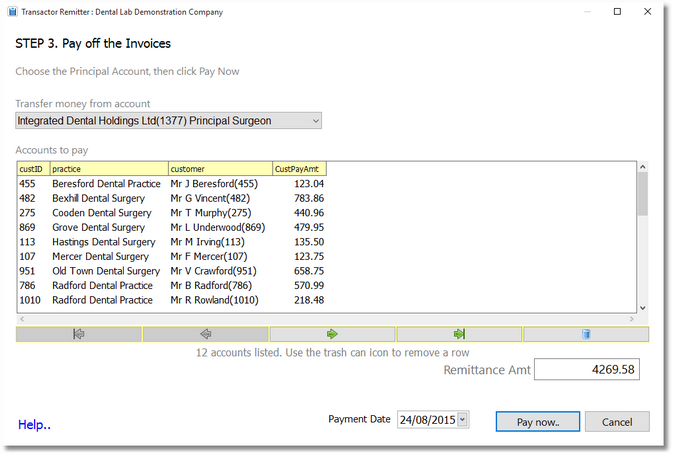Click the scroll down arrow of accounts list
673x455 pixels.
643,308
